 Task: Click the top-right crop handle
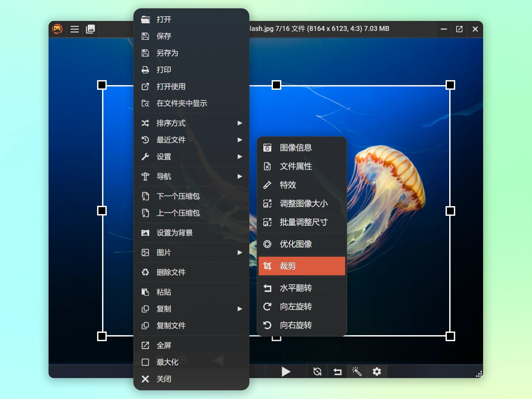tap(450, 85)
